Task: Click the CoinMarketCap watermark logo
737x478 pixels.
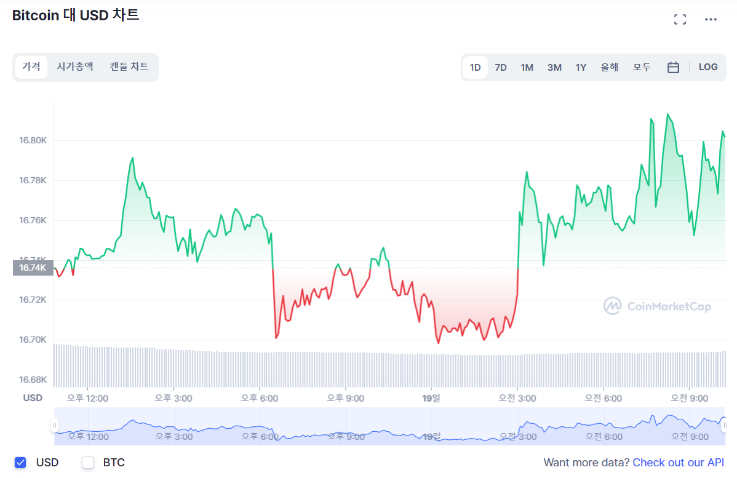Action: [657, 306]
